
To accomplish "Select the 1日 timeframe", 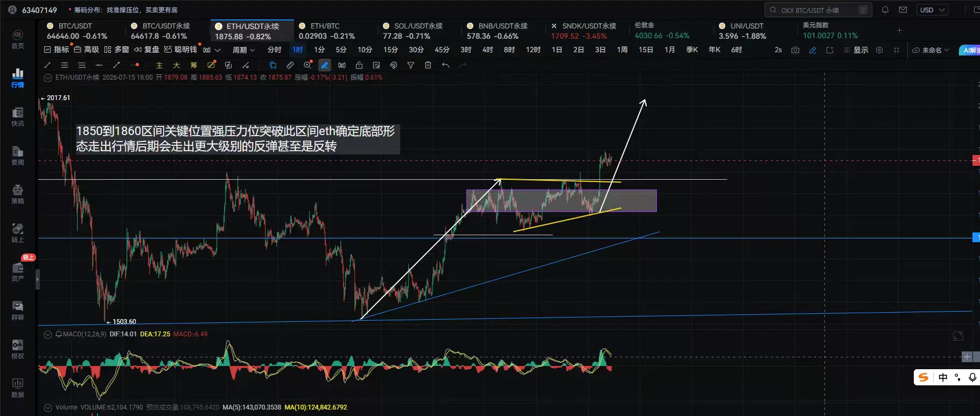I will pos(557,50).
